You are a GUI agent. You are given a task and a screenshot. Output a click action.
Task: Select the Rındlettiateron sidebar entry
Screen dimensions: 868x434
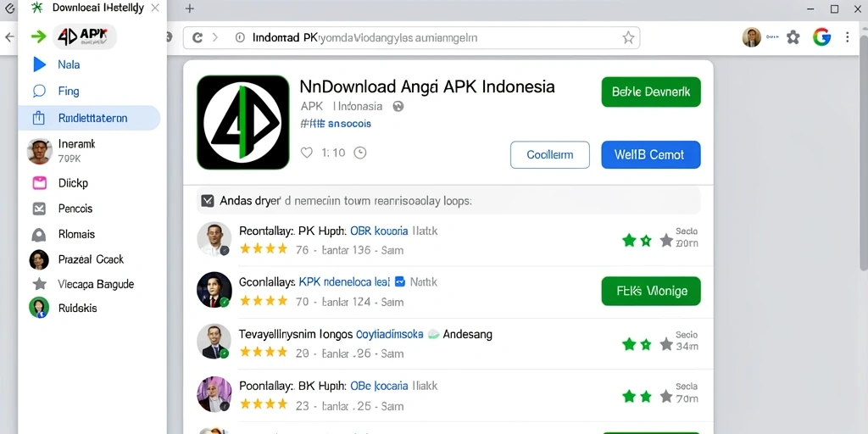(x=89, y=118)
